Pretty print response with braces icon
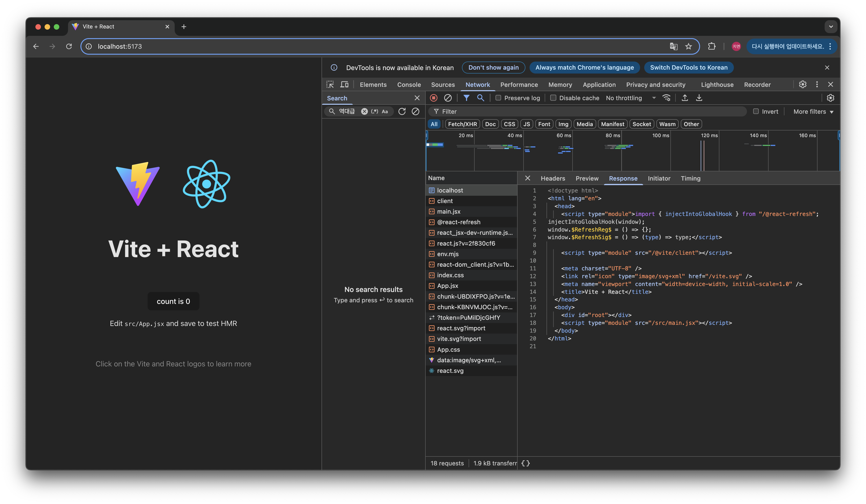 [x=525, y=463]
